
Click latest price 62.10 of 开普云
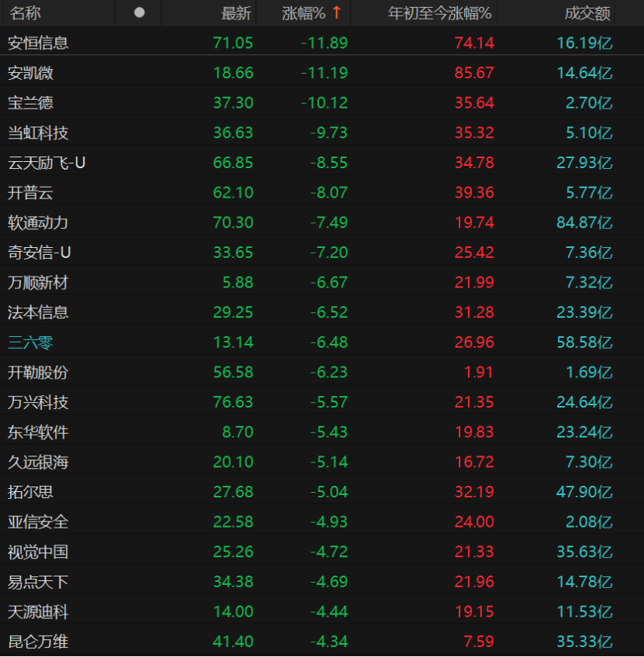pyautogui.click(x=233, y=193)
